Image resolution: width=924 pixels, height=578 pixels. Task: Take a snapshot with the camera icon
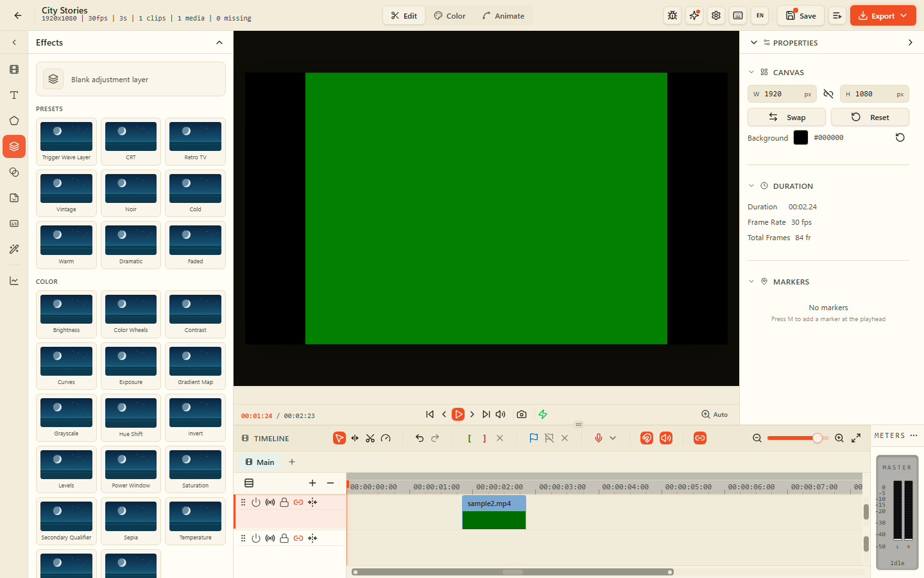(x=522, y=414)
